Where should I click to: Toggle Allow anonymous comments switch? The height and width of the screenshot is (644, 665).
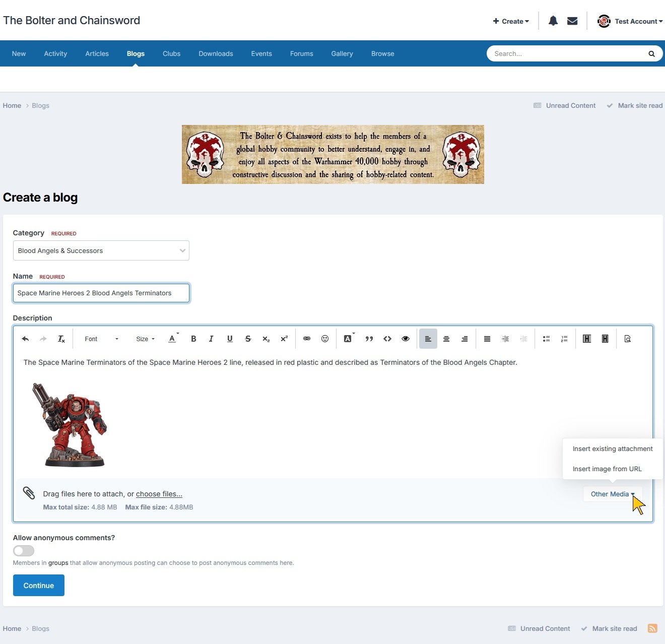24,551
